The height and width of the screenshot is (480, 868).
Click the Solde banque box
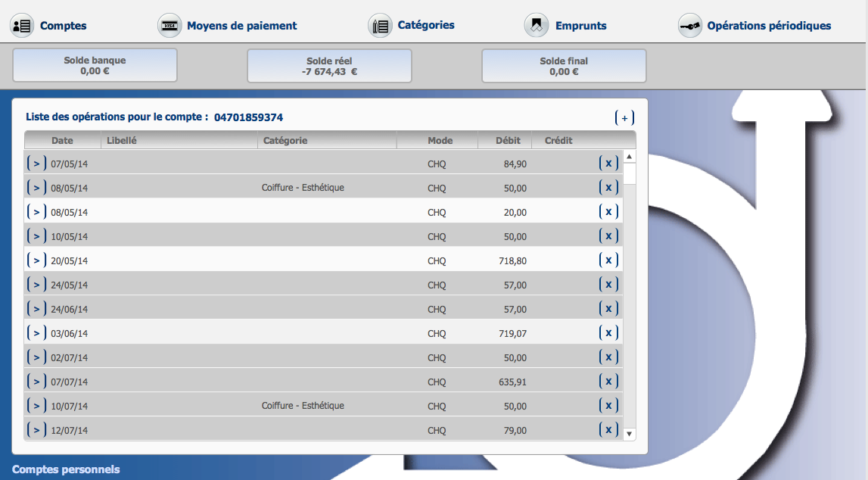[x=95, y=65]
